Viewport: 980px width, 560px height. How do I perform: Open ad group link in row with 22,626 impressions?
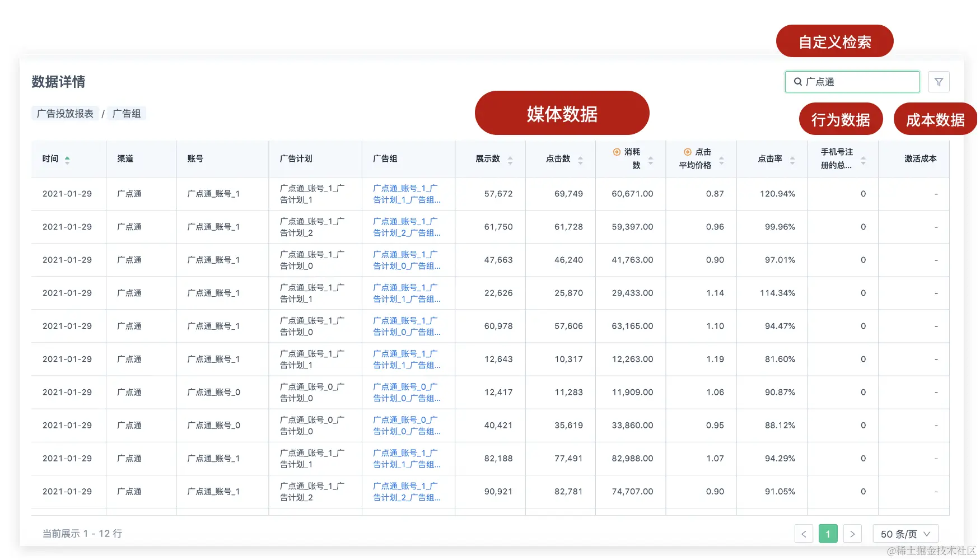(x=407, y=293)
